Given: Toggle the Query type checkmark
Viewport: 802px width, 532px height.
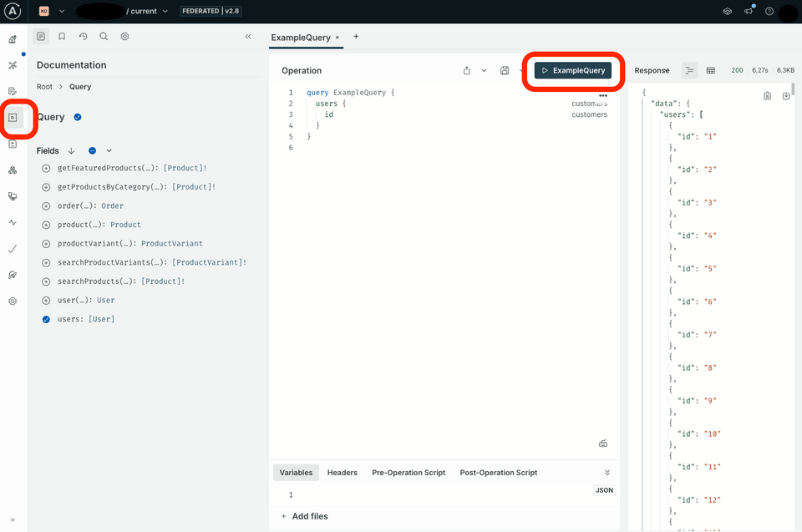Looking at the screenshot, I should tap(78, 117).
